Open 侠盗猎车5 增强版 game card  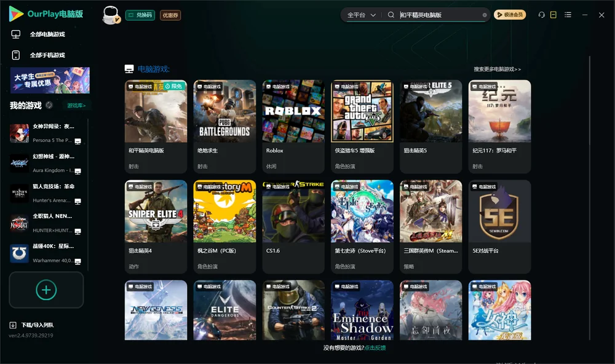pos(362,126)
